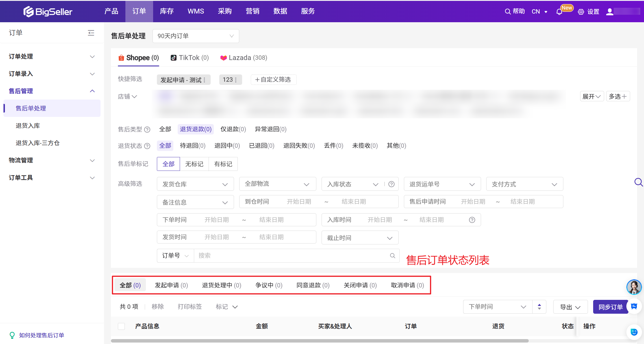Open the help search icon
Viewport: 644px width, 344px height.
[x=508, y=12]
